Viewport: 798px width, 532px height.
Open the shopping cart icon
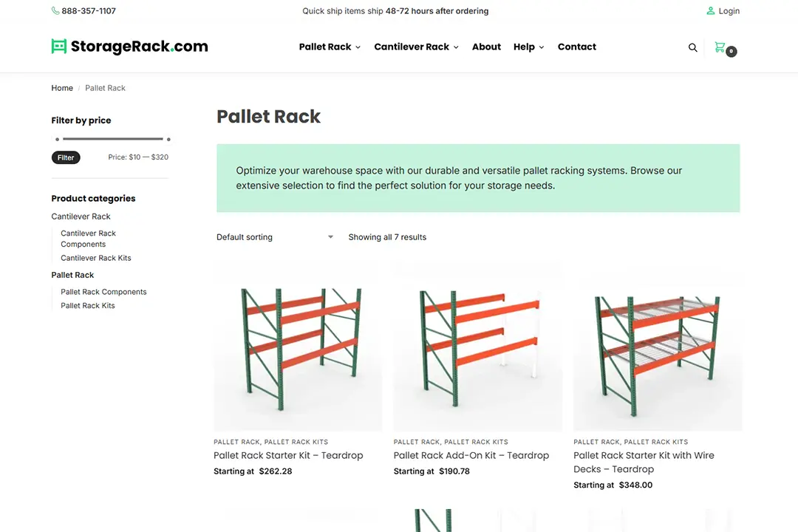720,47
